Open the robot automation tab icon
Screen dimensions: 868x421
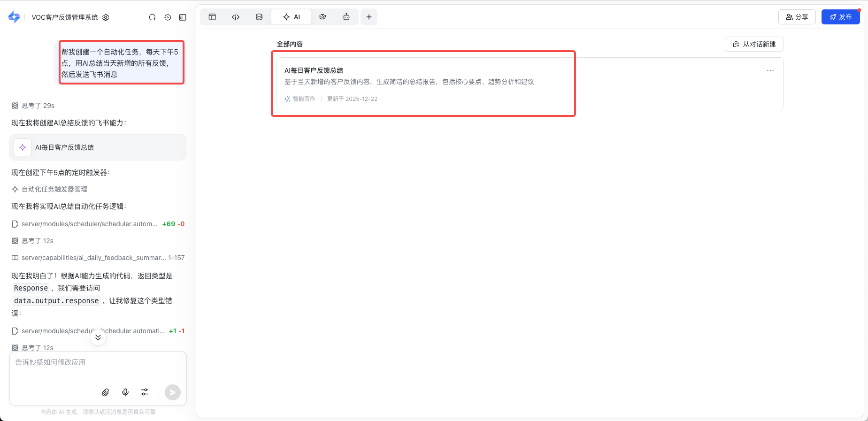click(x=346, y=17)
